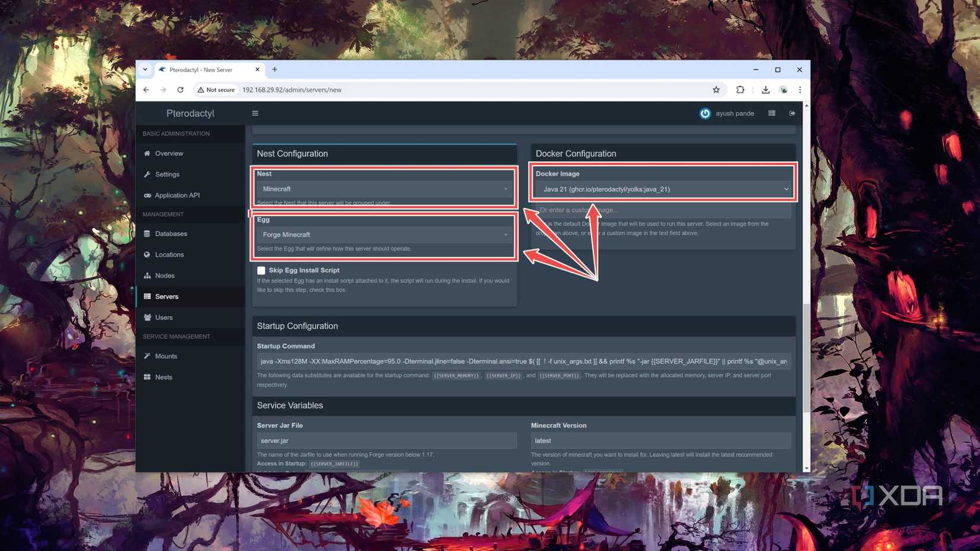Click the Settings wrench icon
Image resolution: width=980 pixels, height=551 pixels.
(x=147, y=174)
